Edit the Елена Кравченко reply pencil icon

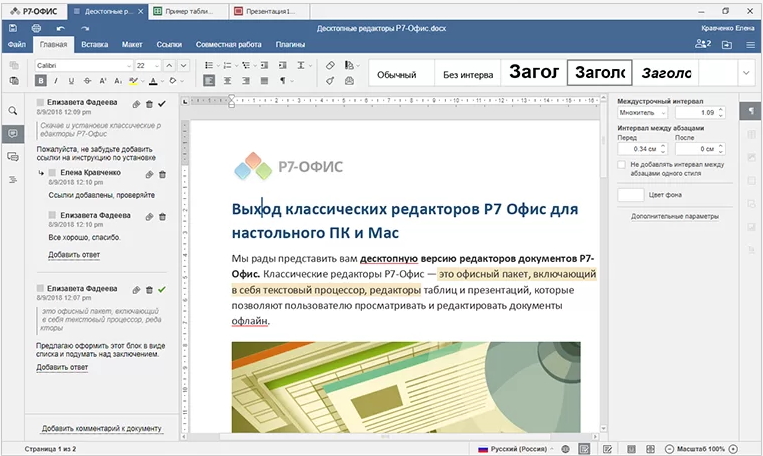click(x=149, y=174)
